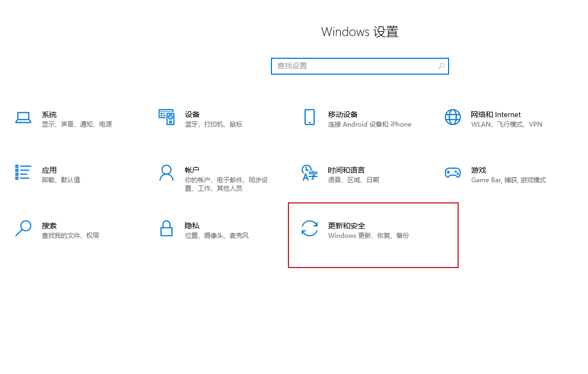The width and height of the screenshot is (588, 374).
Task: Click the text 蓝牙、打印机、鼠标
Action: pyautogui.click(x=213, y=124)
